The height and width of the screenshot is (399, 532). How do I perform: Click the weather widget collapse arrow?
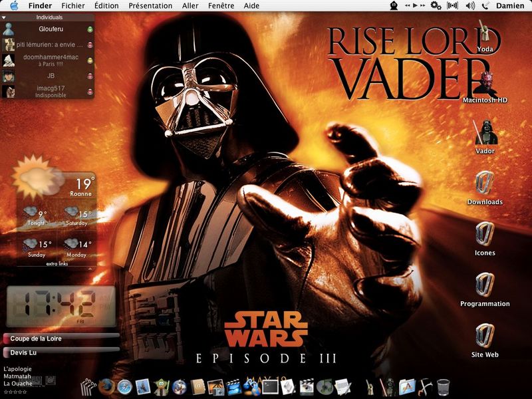(x=90, y=269)
